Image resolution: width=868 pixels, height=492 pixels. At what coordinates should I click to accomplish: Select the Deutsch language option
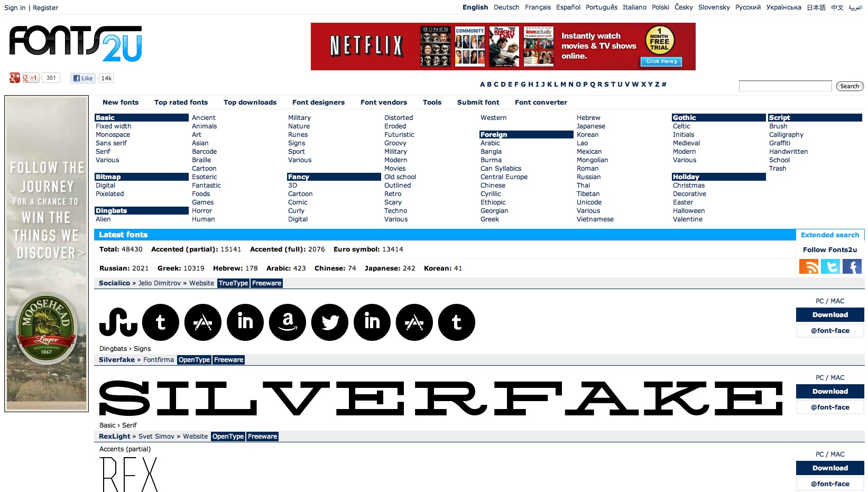point(506,7)
